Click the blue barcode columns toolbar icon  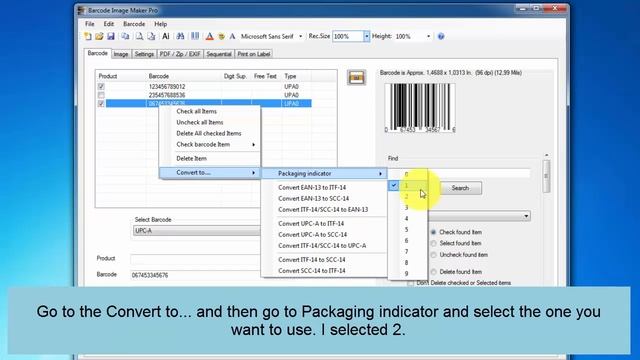pyautogui.click(x=195, y=36)
